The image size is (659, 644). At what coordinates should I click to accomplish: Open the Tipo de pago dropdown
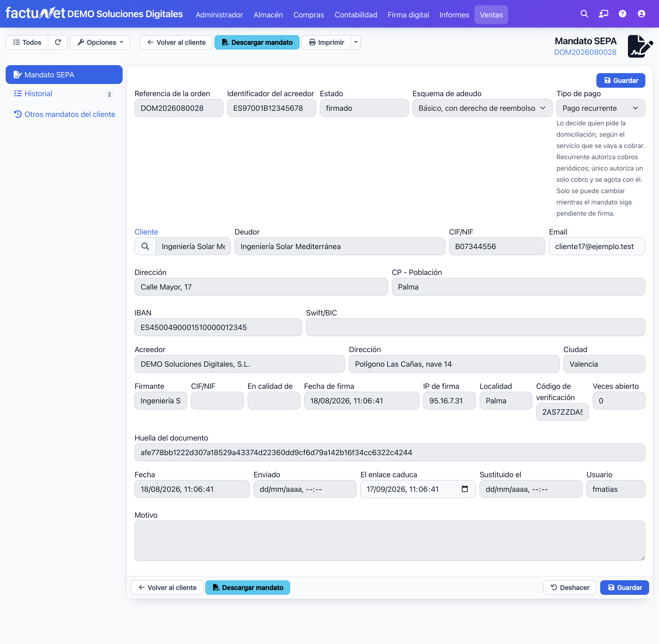point(600,108)
